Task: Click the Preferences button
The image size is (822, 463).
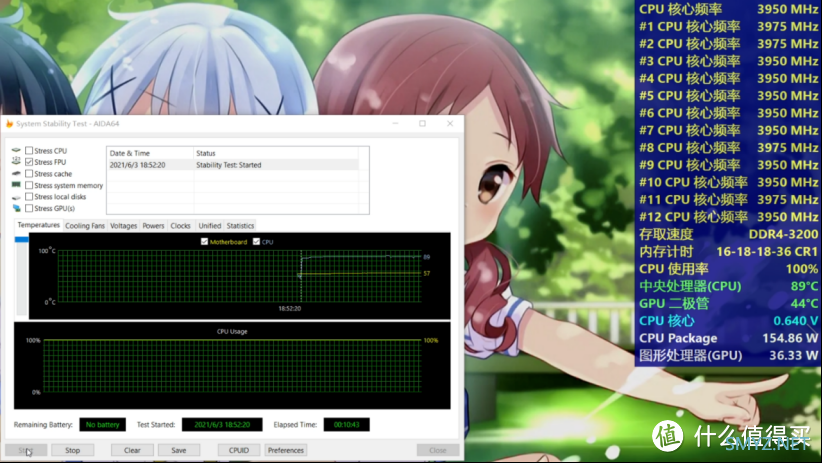Action: [x=286, y=450]
